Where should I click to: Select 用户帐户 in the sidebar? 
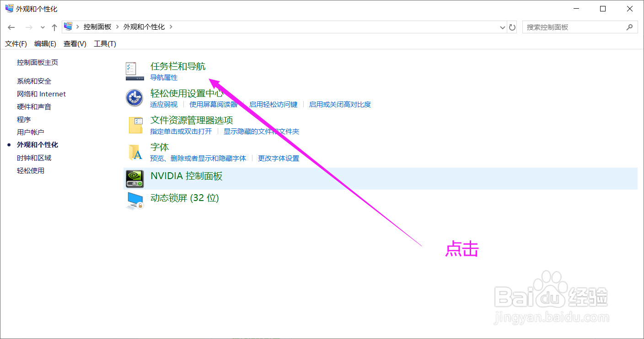coord(31,132)
